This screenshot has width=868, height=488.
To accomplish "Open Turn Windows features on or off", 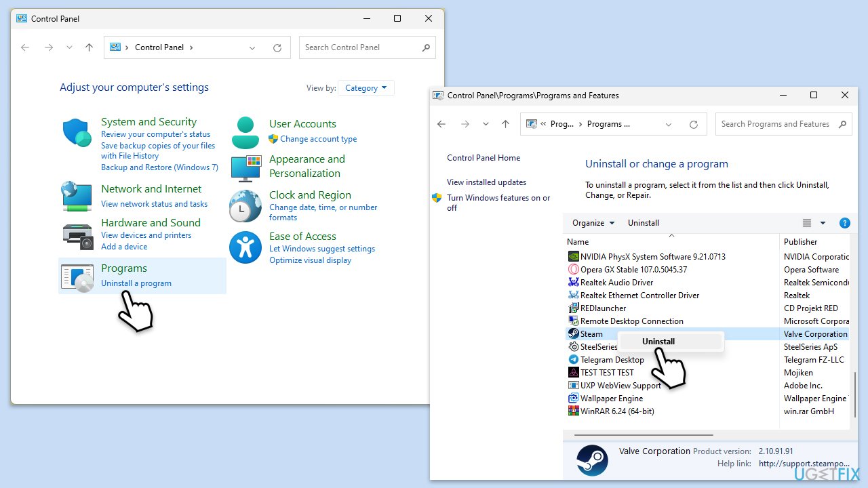I will [498, 203].
